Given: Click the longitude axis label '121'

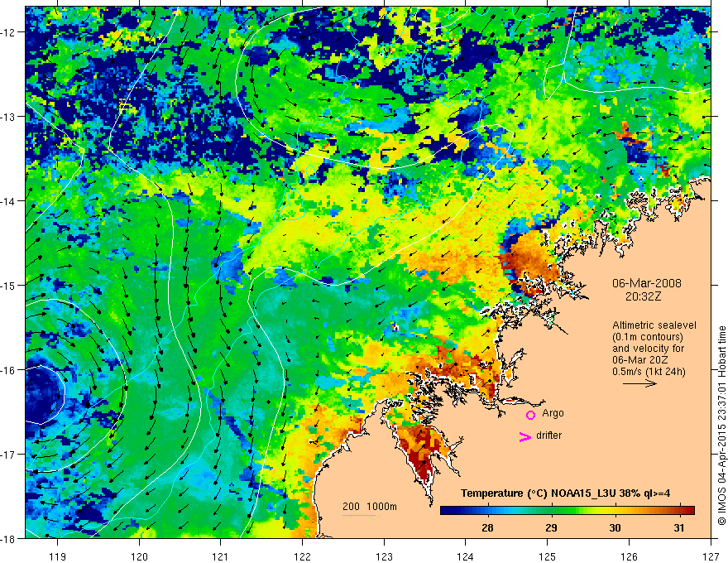Looking at the screenshot, I should (x=221, y=556).
